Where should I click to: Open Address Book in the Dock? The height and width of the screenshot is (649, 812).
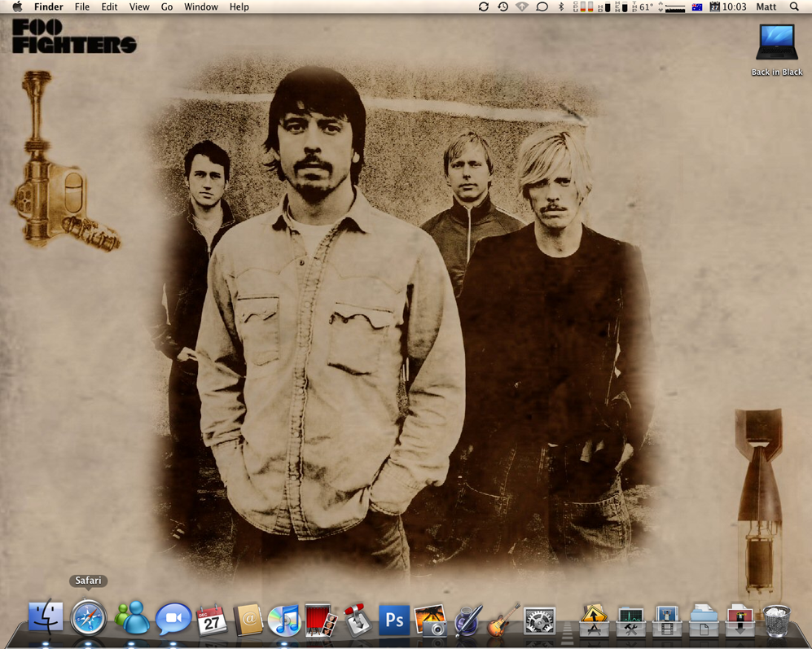pos(248,620)
